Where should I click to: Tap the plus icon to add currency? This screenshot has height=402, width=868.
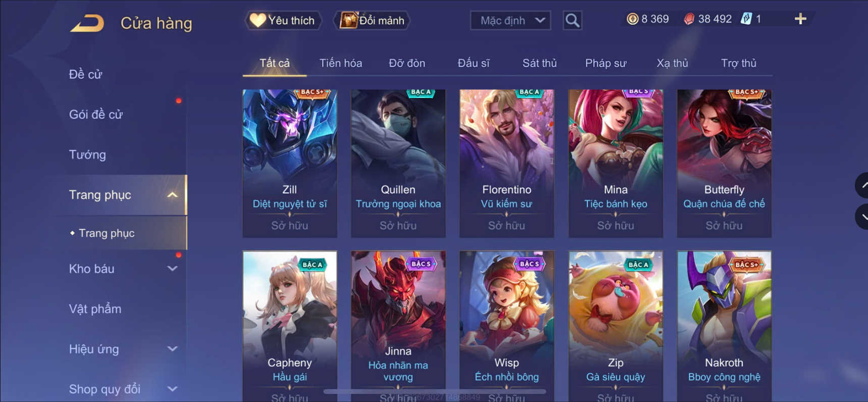pyautogui.click(x=800, y=19)
